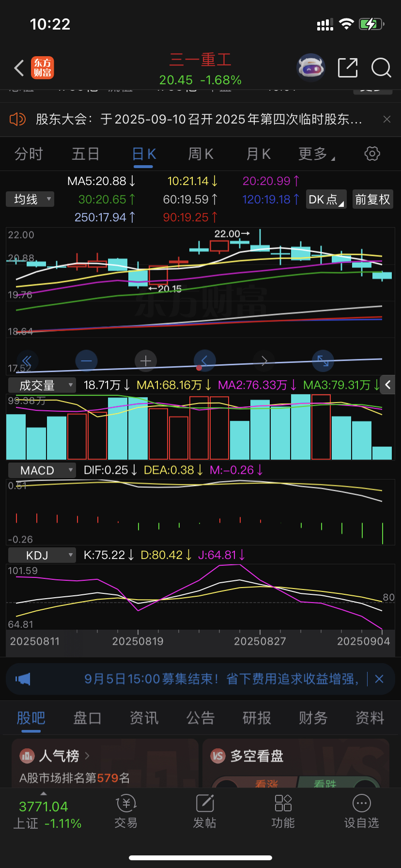401x868 pixels.
Task: Move chart cursor one candle right
Action: [264, 360]
